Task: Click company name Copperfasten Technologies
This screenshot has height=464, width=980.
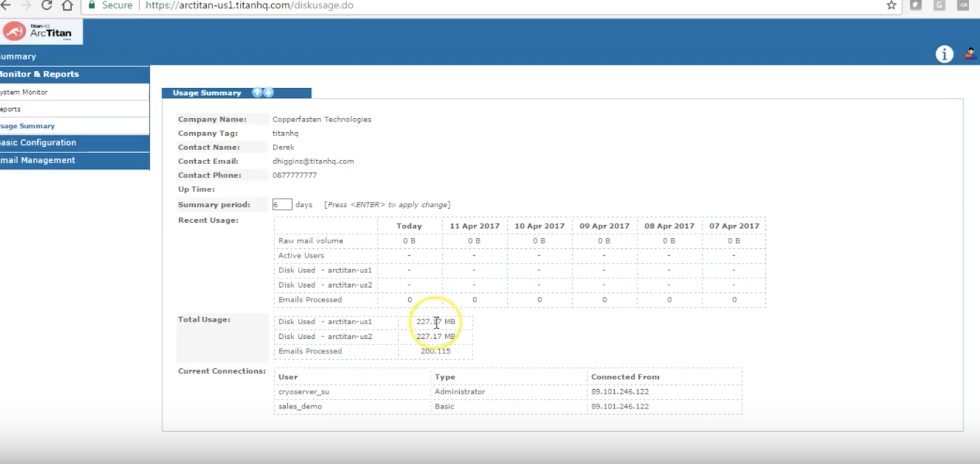Action: 322,119
